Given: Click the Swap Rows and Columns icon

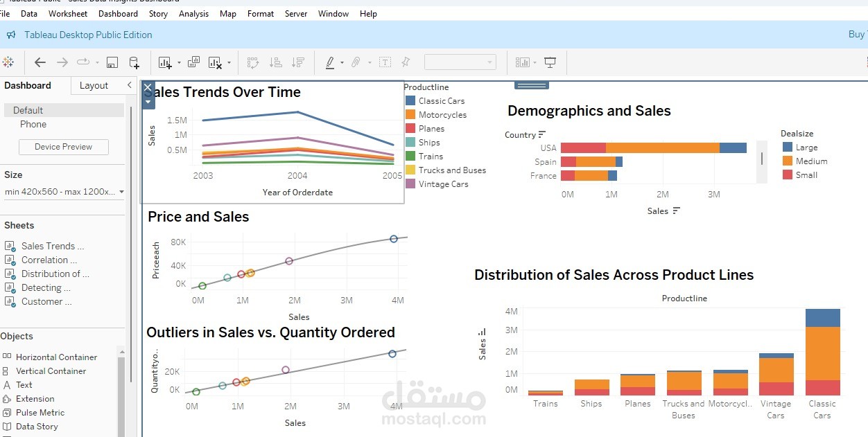Looking at the screenshot, I should click(253, 62).
